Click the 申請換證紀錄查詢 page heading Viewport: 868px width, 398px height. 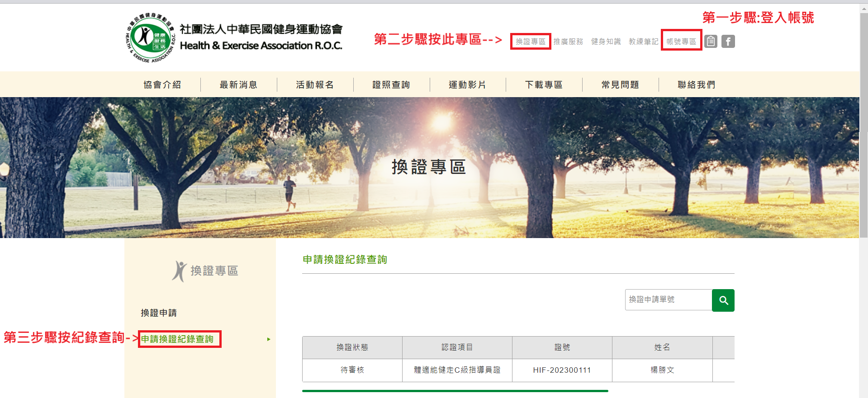345,260
